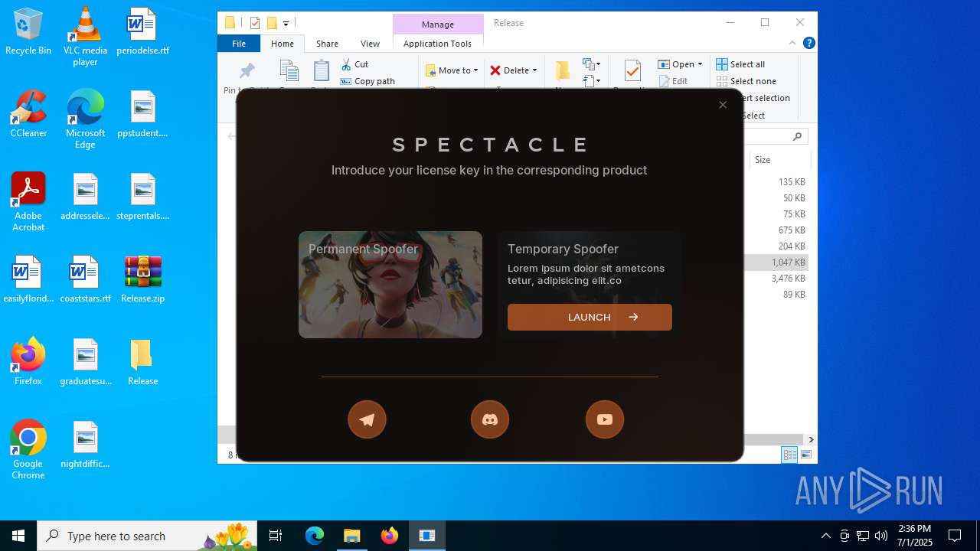Close the Spectacle dialog with the X
The width and height of the screenshot is (980, 551).
click(723, 105)
